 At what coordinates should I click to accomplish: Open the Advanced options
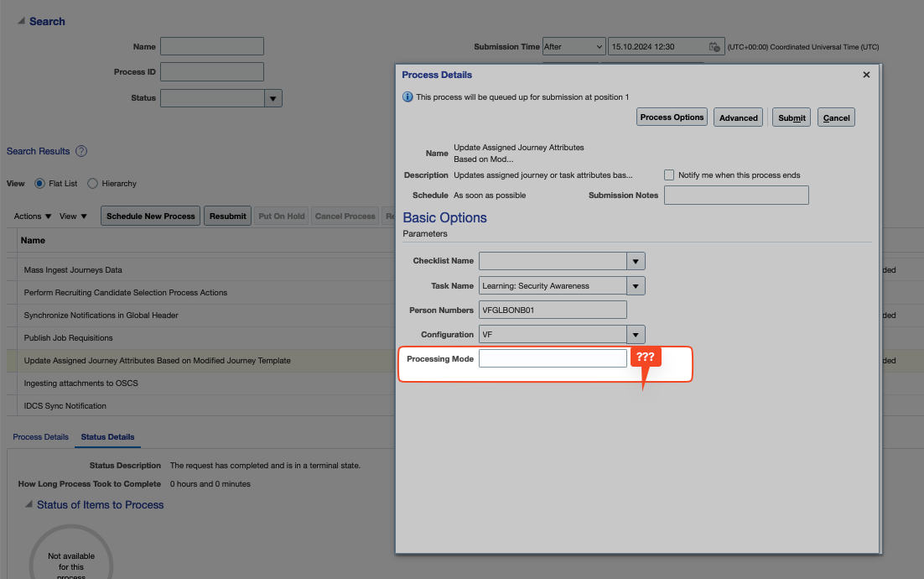click(738, 117)
